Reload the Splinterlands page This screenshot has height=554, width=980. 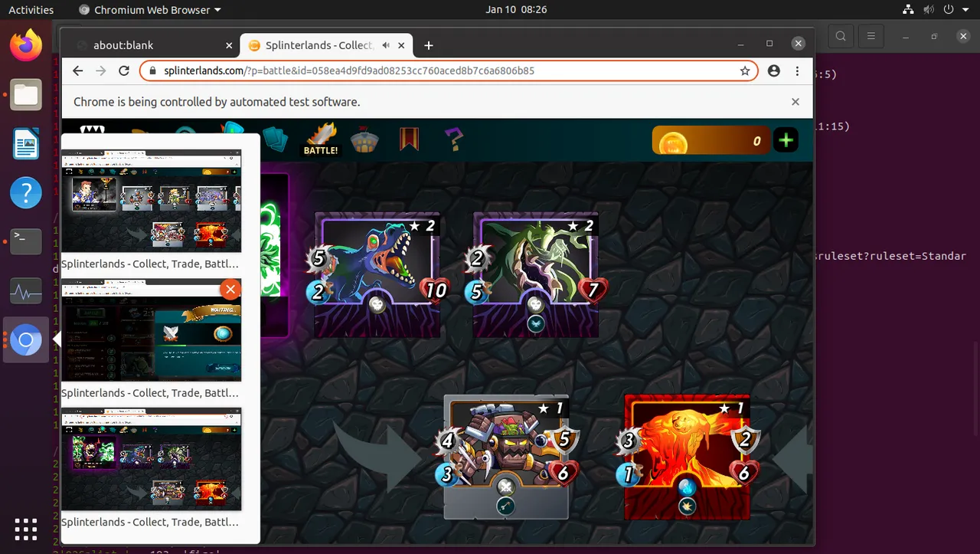point(124,70)
